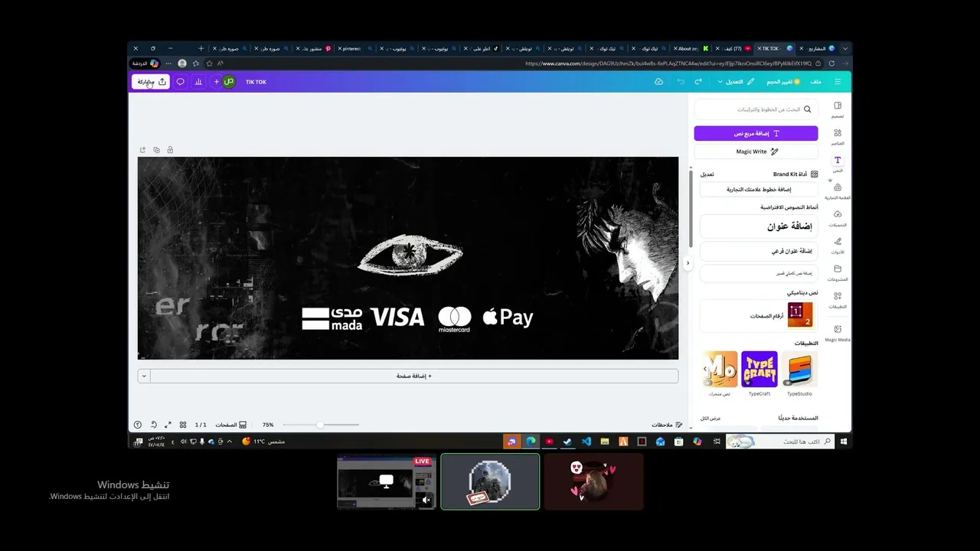The height and width of the screenshot is (551, 980).
Task: Click the Magic Write button
Action: coord(756,152)
